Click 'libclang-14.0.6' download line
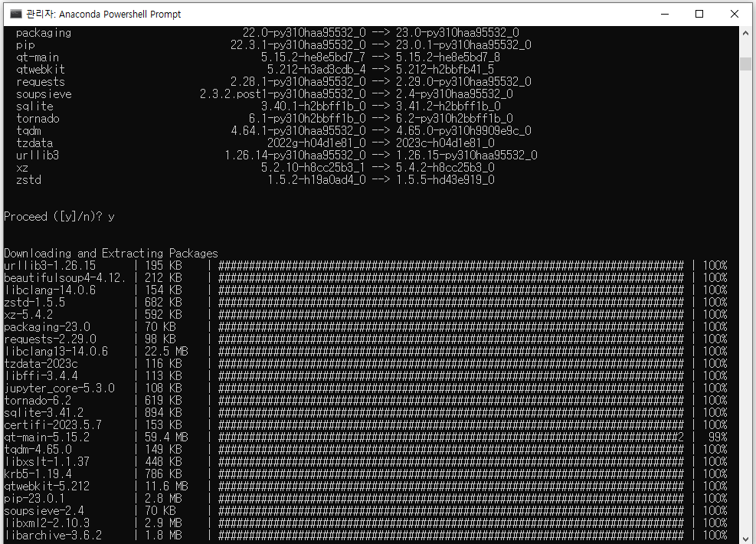This screenshot has width=756, height=544. 365,290
